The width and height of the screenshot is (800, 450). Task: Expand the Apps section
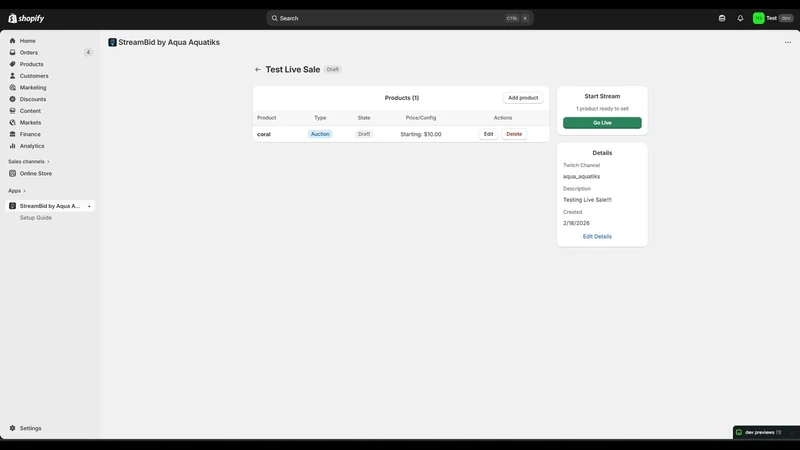(x=17, y=191)
